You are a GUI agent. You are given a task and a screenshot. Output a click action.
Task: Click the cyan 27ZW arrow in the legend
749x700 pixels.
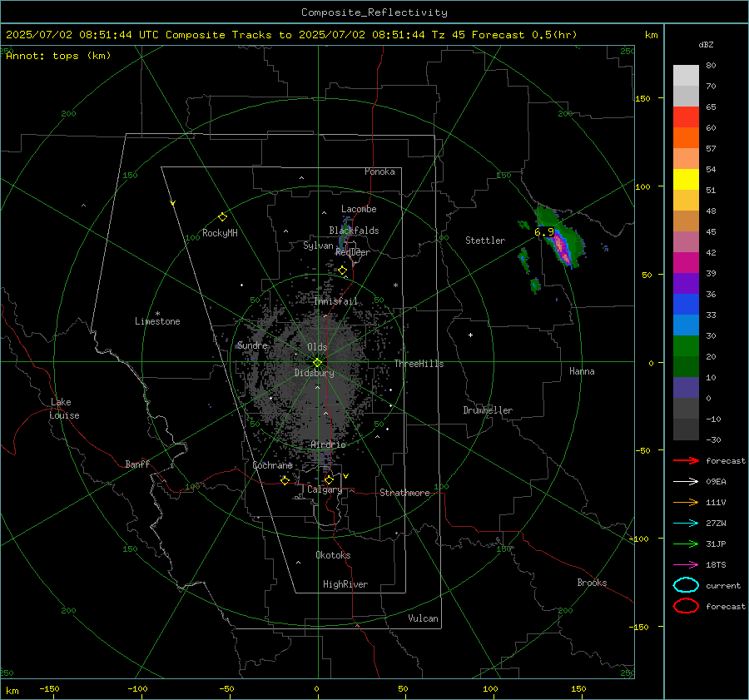click(686, 524)
